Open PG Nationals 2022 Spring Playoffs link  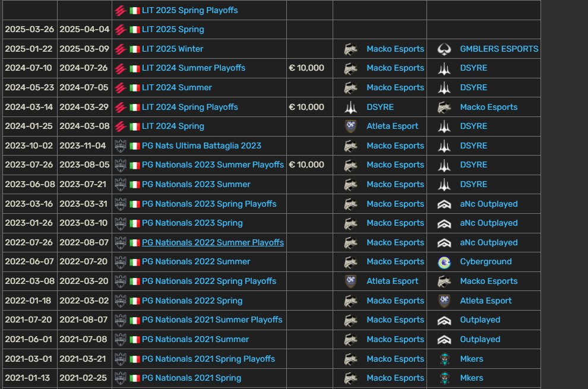tap(209, 281)
